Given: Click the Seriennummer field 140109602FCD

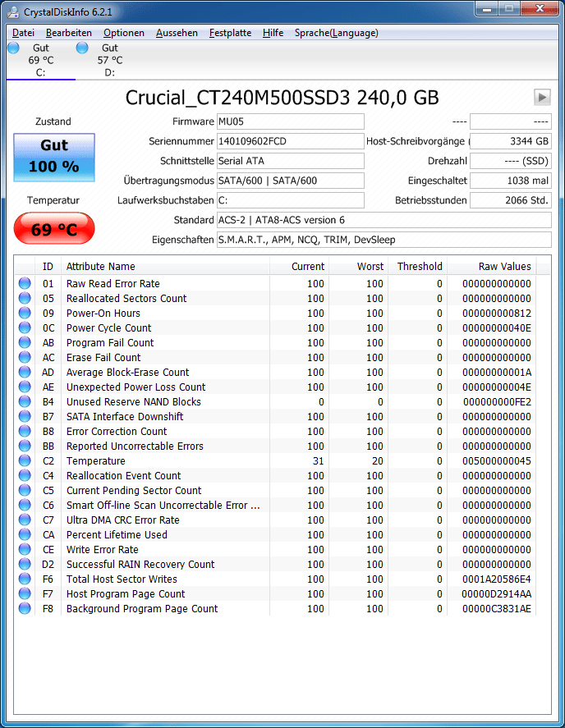Looking at the screenshot, I should (x=291, y=141).
